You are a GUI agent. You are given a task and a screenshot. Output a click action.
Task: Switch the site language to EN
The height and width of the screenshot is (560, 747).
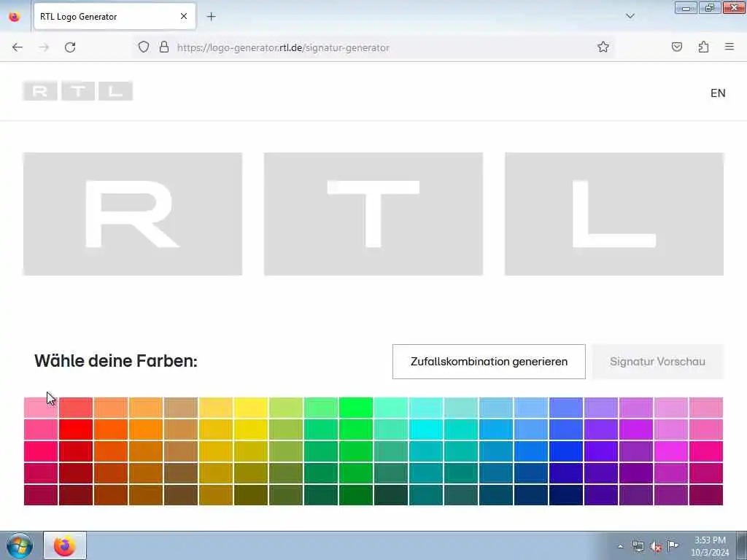coord(718,93)
